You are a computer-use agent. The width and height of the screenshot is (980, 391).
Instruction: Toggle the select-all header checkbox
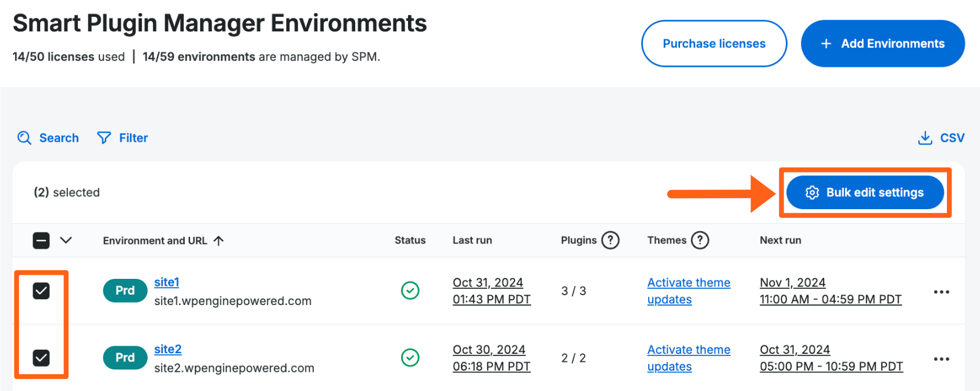click(41, 241)
